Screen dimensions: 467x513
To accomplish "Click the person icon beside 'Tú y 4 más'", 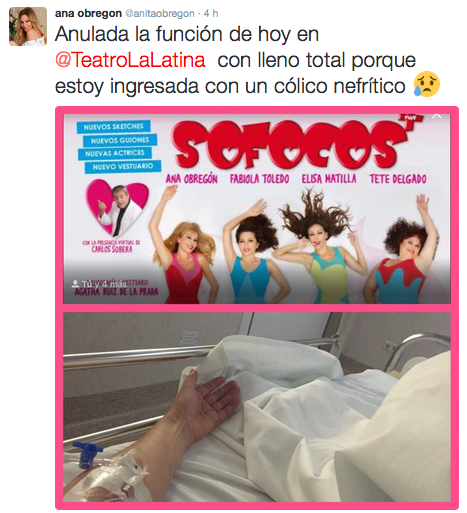I will (x=75, y=284).
